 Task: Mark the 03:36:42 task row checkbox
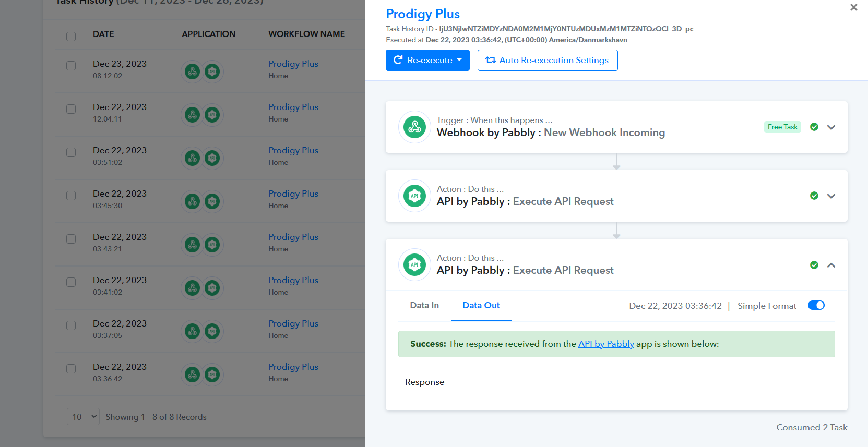coord(71,369)
